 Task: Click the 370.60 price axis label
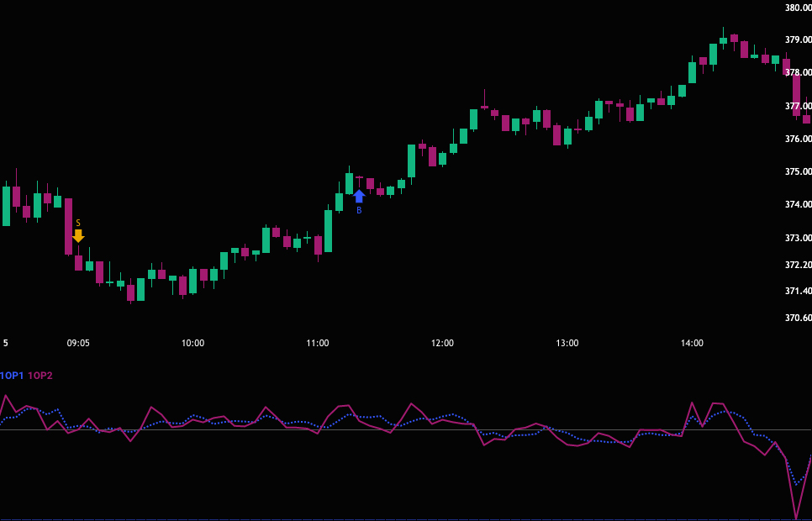click(x=799, y=318)
